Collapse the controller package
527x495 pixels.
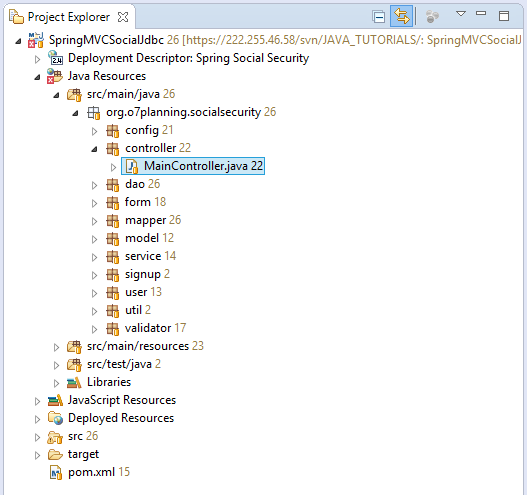point(94,149)
